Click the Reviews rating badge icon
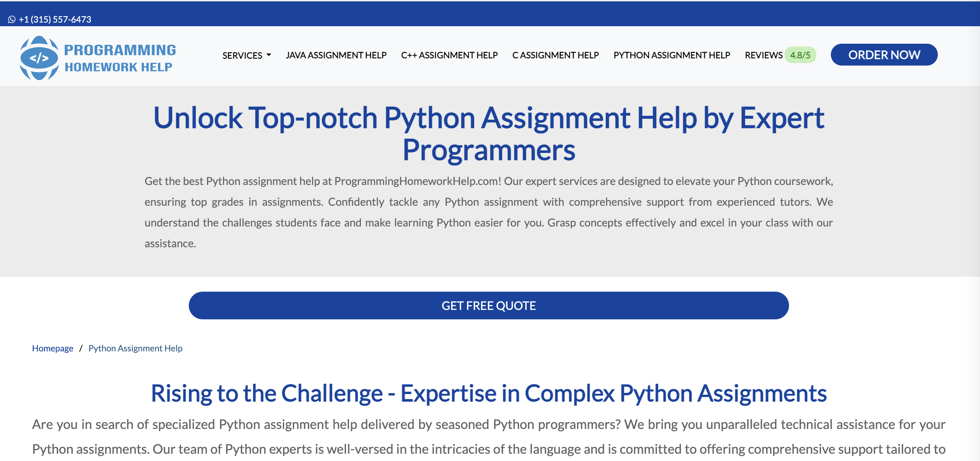The image size is (980, 461). click(802, 54)
